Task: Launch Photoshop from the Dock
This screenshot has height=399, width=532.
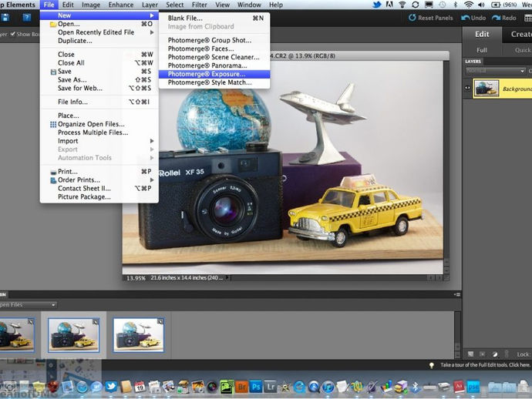Action: (x=256, y=387)
